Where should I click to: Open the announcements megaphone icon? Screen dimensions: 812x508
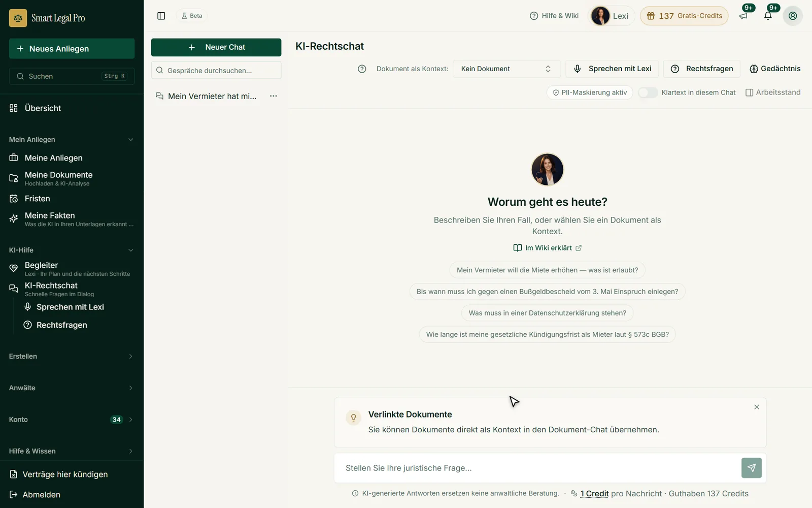click(743, 16)
